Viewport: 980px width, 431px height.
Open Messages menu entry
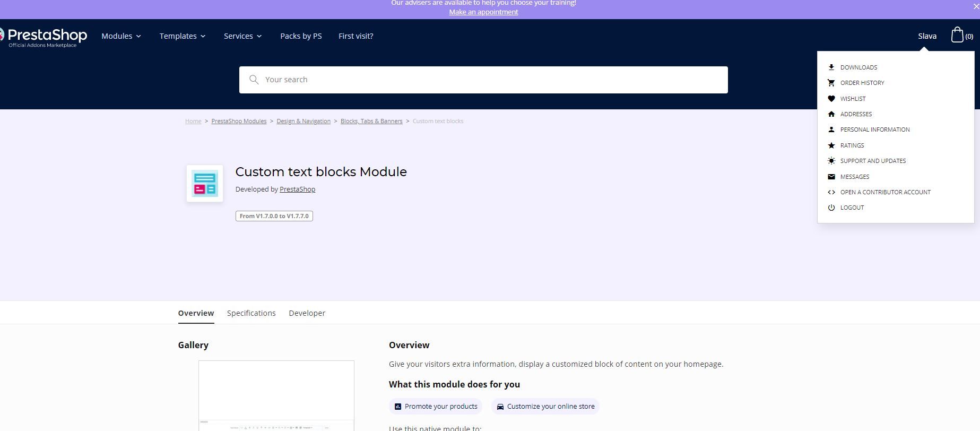click(x=855, y=177)
